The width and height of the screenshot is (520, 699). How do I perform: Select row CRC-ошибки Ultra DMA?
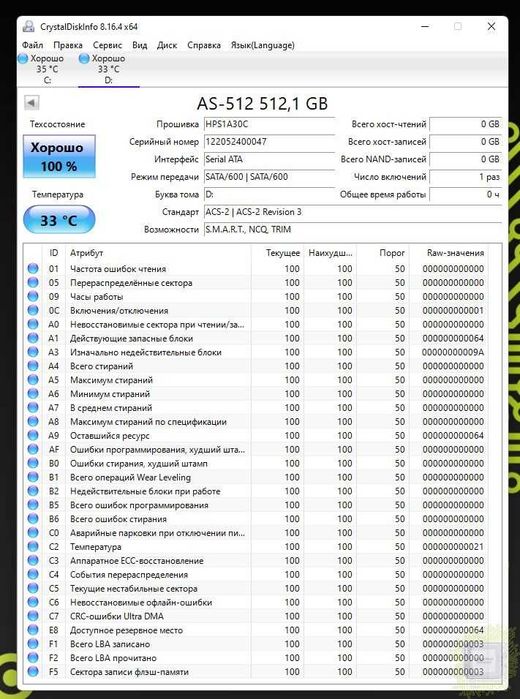(256, 616)
